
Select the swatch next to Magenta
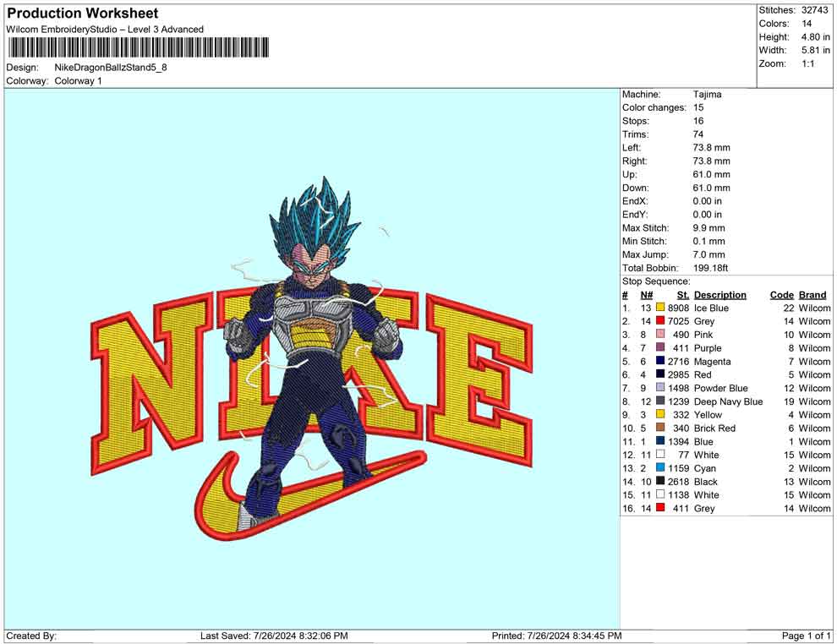pos(660,362)
